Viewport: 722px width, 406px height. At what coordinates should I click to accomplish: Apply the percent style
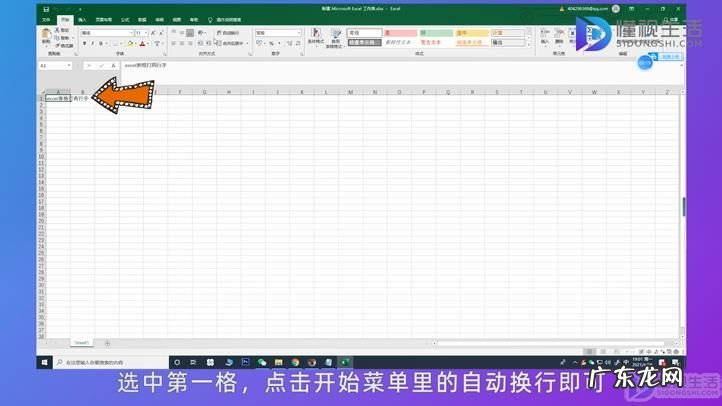point(271,43)
